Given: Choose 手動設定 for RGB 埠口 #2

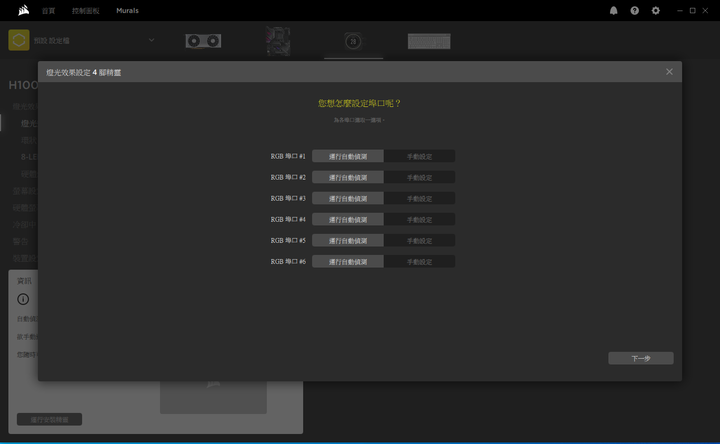Looking at the screenshot, I should point(419,177).
